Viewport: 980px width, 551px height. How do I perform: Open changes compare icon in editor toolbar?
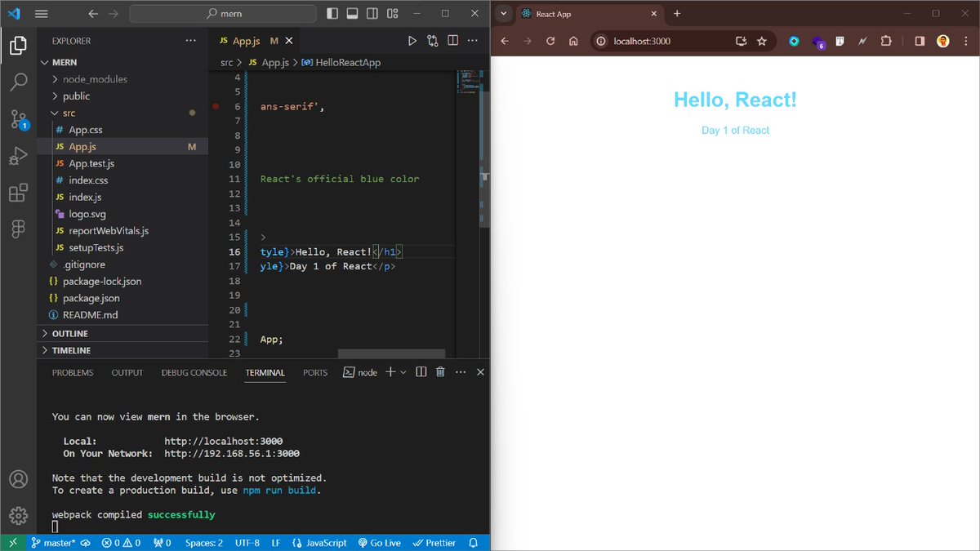(432, 41)
